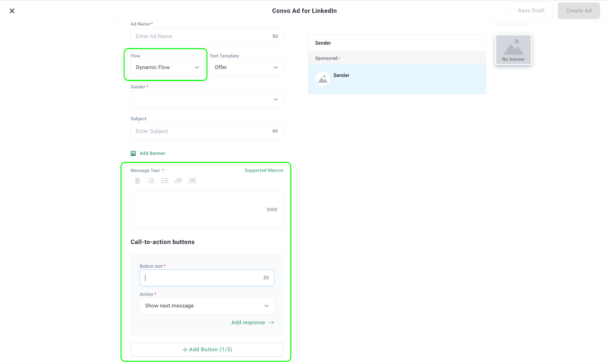The image size is (608, 364).
Task: Toggle bold formatting in message toolbar
Action: pos(137,181)
